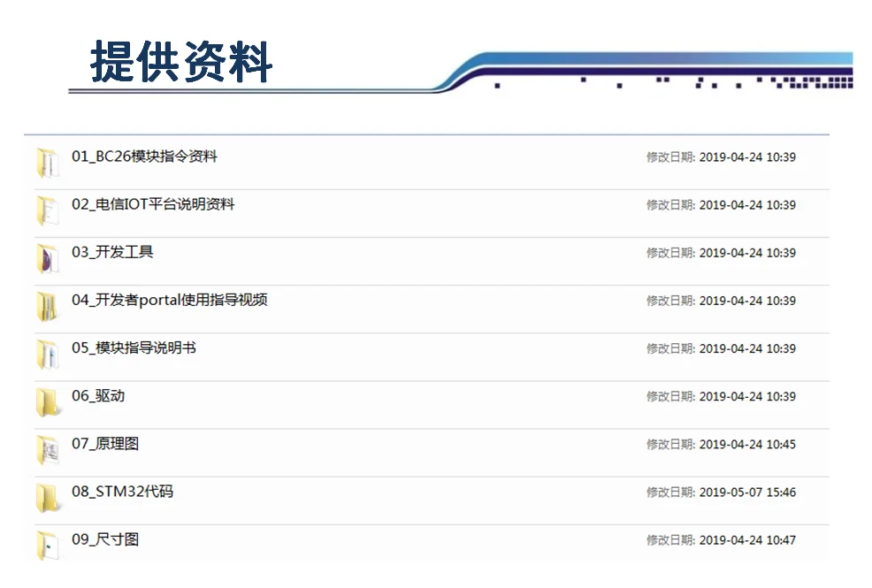
Task: Click the label 04_开发者portal使用指导视频
Action: click(170, 300)
